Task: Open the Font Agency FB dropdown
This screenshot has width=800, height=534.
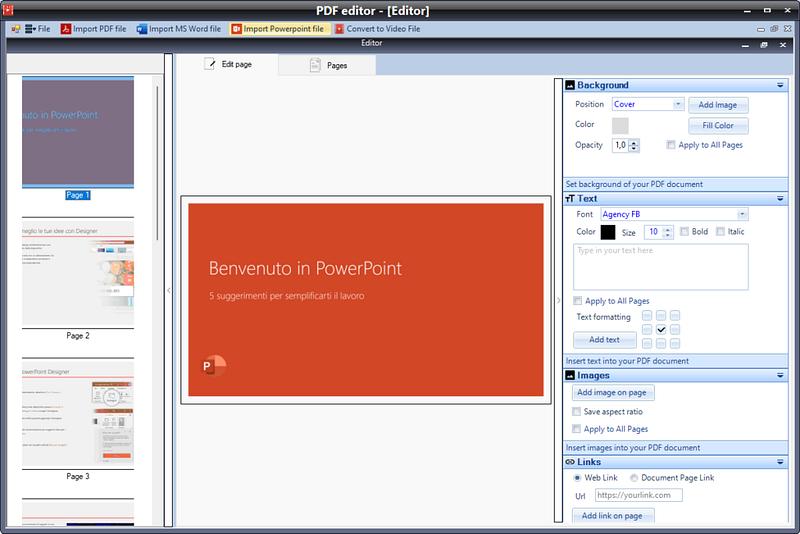Action: click(742, 214)
